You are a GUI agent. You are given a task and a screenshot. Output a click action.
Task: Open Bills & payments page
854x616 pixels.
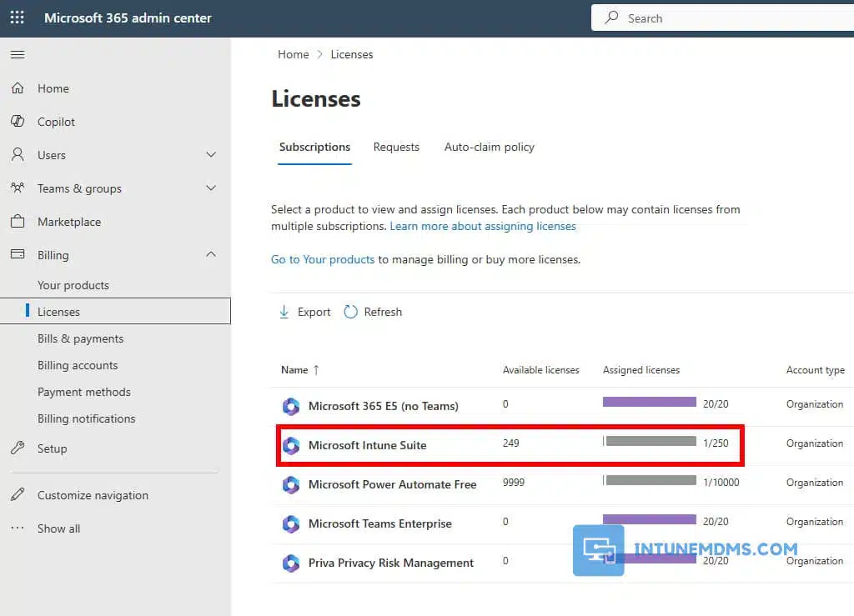point(81,338)
